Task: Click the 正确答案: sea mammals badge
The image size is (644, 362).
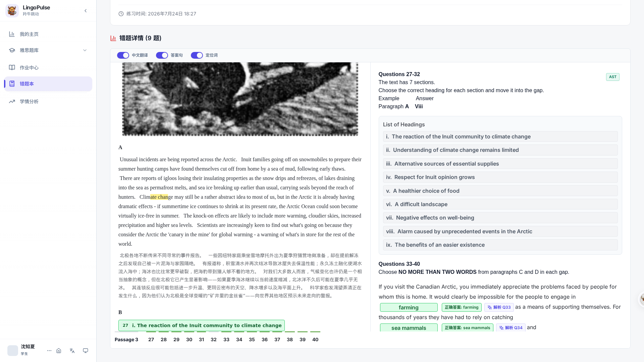Action: click(x=467, y=327)
